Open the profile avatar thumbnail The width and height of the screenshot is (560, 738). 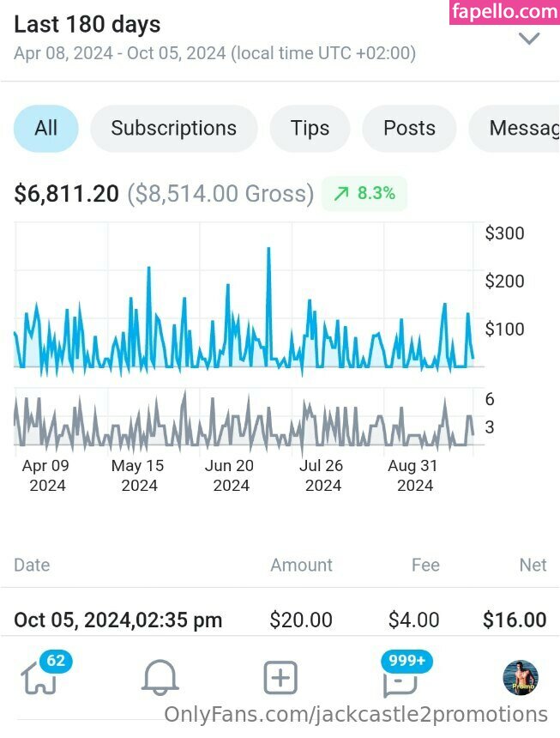pyautogui.click(x=521, y=678)
